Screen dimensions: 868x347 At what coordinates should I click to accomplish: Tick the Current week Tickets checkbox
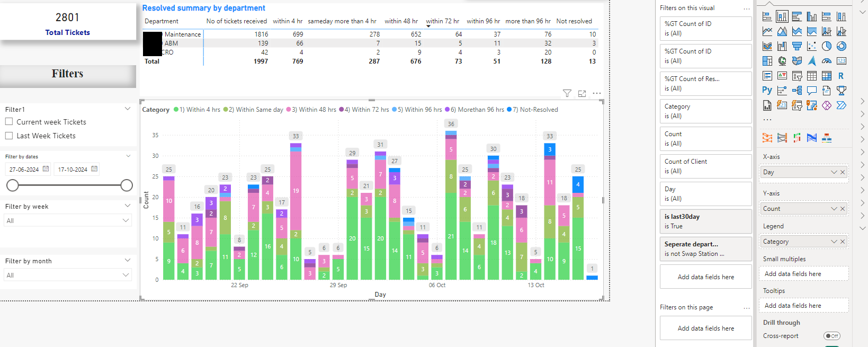pos(9,121)
